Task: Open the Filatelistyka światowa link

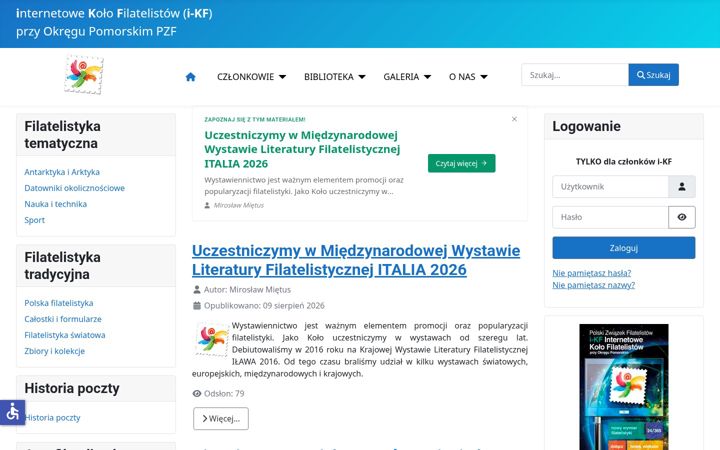Action: click(x=65, y=335)
